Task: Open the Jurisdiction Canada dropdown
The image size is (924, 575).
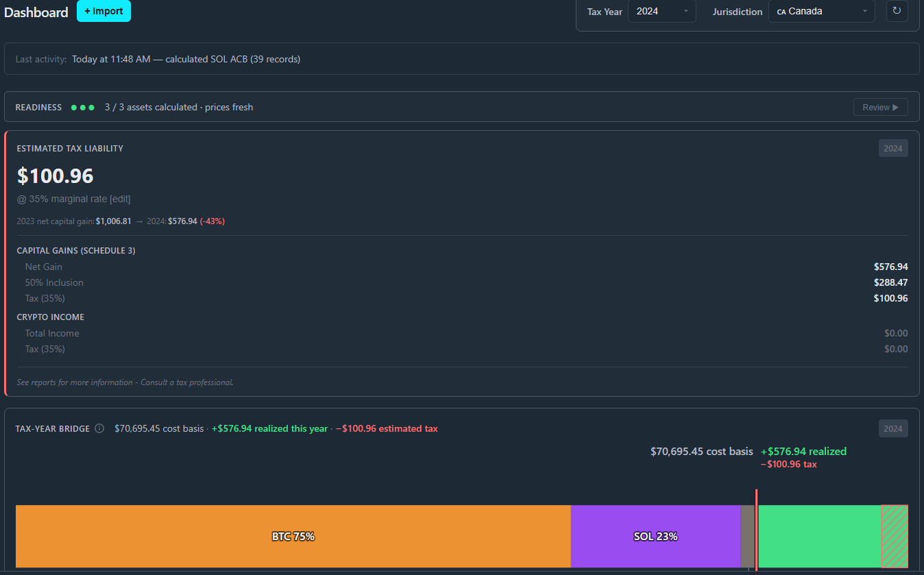Action: 822,11
